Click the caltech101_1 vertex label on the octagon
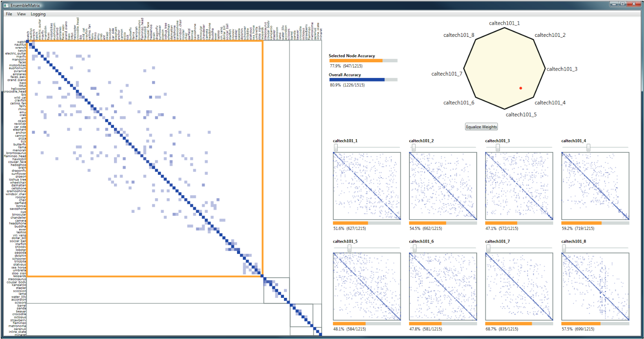644x339 pixels. point(504,23)
